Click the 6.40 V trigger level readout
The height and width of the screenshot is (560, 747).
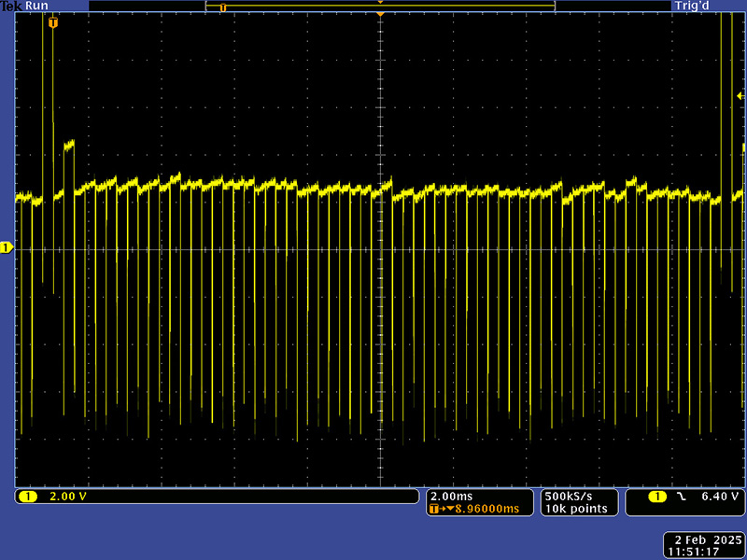tap(719, 497)
